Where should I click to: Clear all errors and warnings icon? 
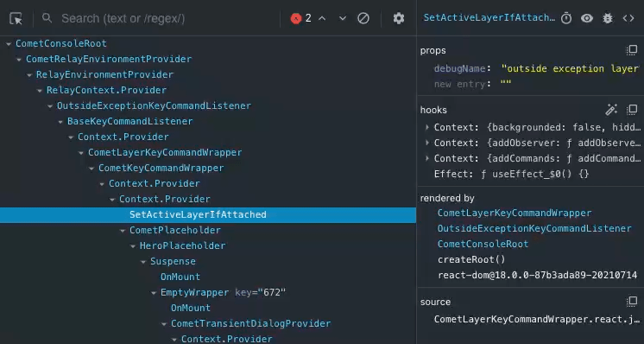[363, 18]
